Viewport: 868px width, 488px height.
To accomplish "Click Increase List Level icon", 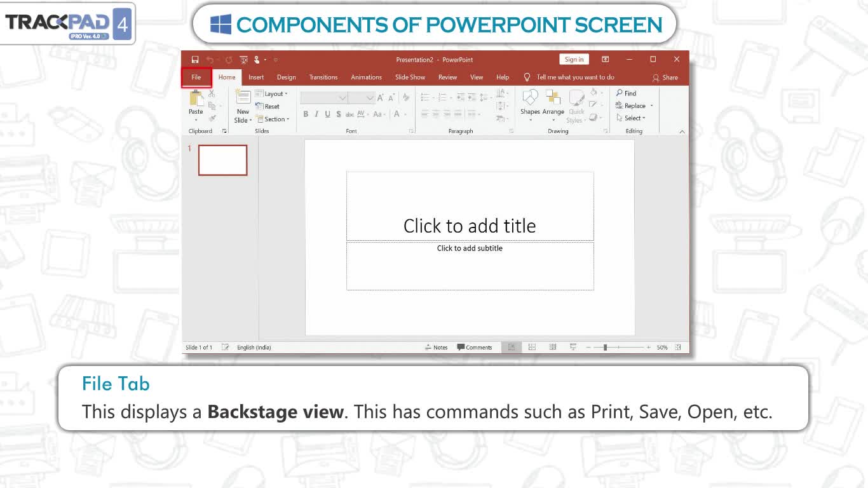I will click(x=472, y=98).
